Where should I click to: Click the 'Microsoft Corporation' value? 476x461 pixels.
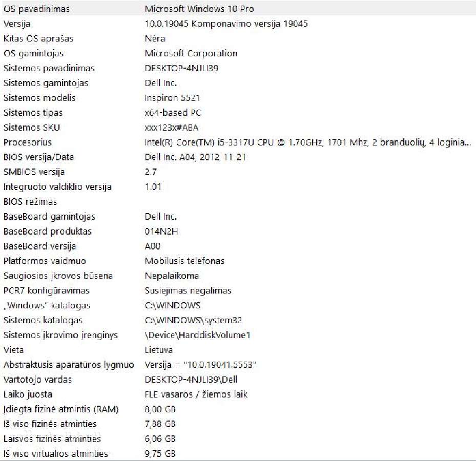tap(191, 53)
